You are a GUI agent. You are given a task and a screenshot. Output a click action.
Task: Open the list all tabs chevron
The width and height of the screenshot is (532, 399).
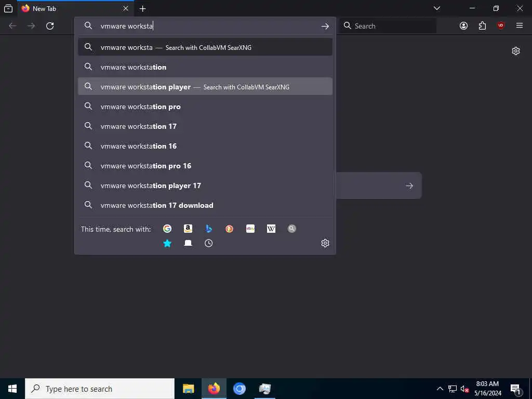(x=436, y=8)
